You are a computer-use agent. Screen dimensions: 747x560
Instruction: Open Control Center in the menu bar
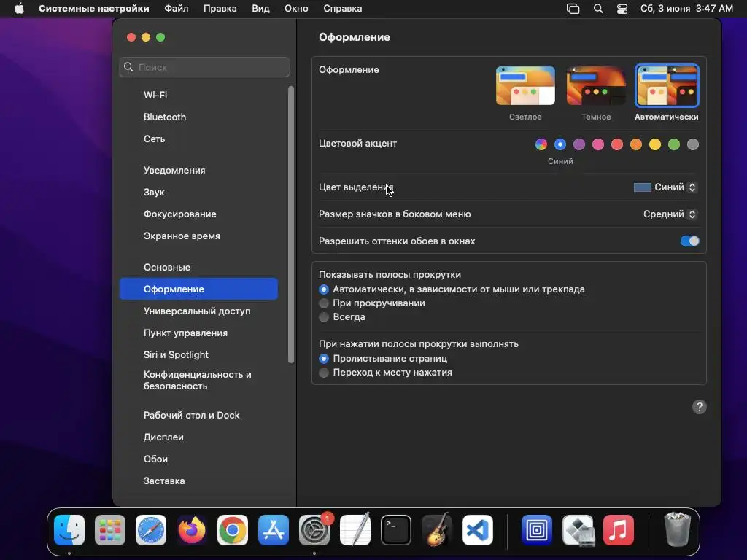click(622, 9)
